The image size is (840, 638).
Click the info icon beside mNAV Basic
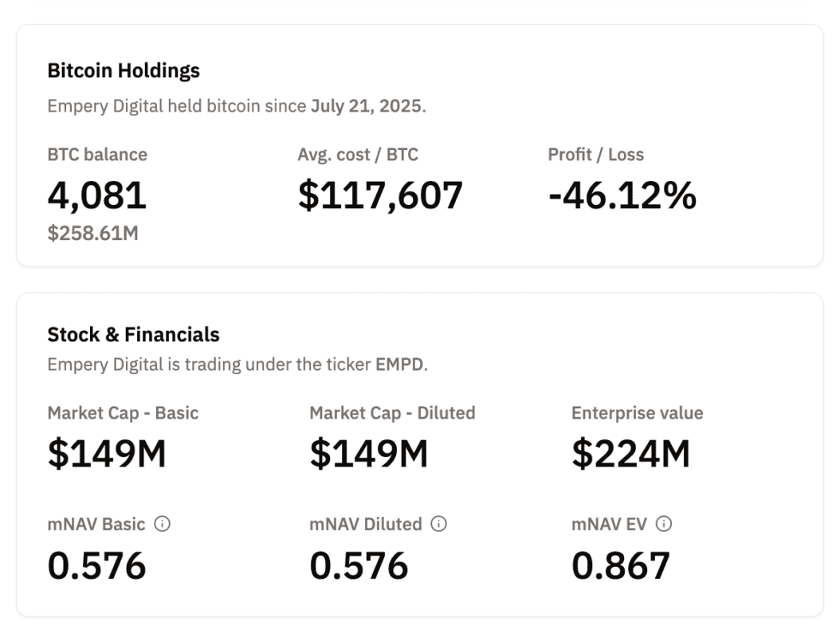(x=163, y=524)
